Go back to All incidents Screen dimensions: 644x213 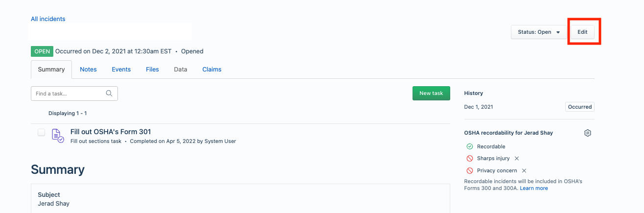[48, 19]
